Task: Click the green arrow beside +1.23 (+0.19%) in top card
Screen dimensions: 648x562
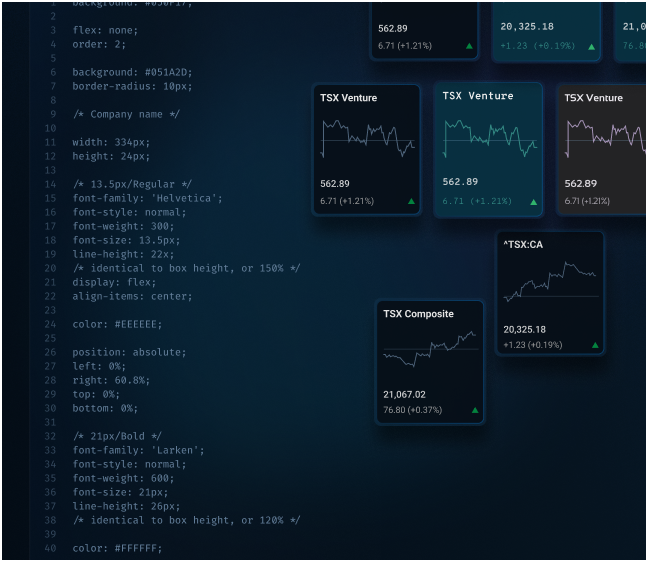Action: (591, 46)
